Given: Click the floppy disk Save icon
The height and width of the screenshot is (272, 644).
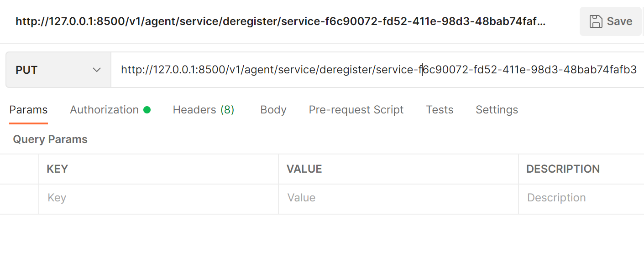Looking at the screenshot, I should pyautogui.click(x=596, y=21).
